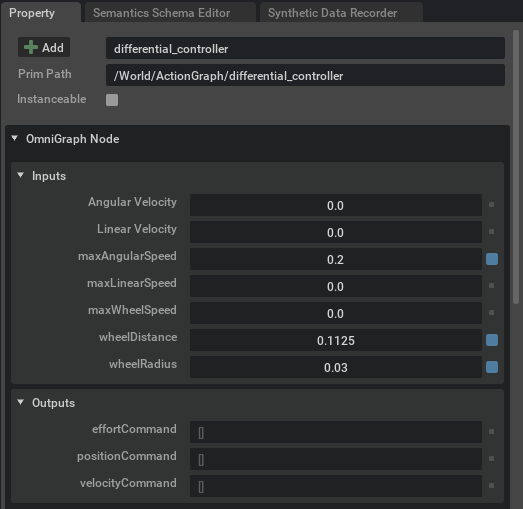Click the positionCommand label

127,456
